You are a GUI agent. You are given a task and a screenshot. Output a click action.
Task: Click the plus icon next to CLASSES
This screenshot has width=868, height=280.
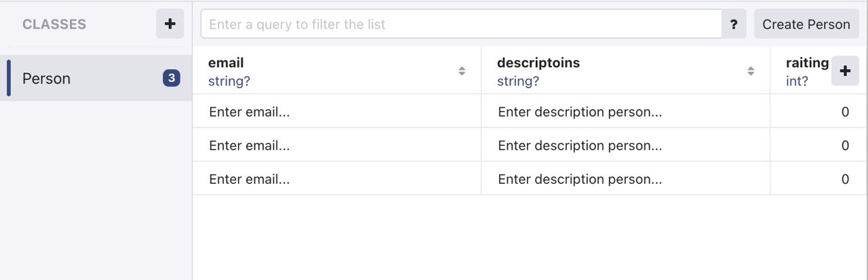pos(170,24)
